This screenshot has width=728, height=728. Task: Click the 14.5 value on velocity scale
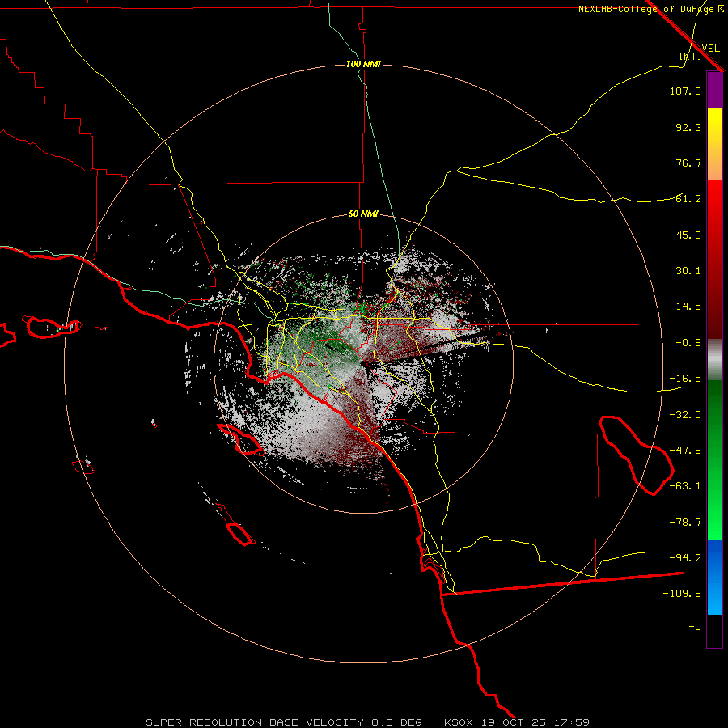pyautogui.click(x=688, y=307)
